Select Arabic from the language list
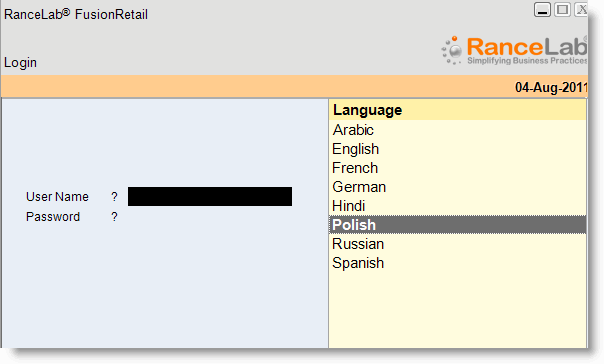Image resolution: width=604 pixels, height=364 pixels. [458, 130]
